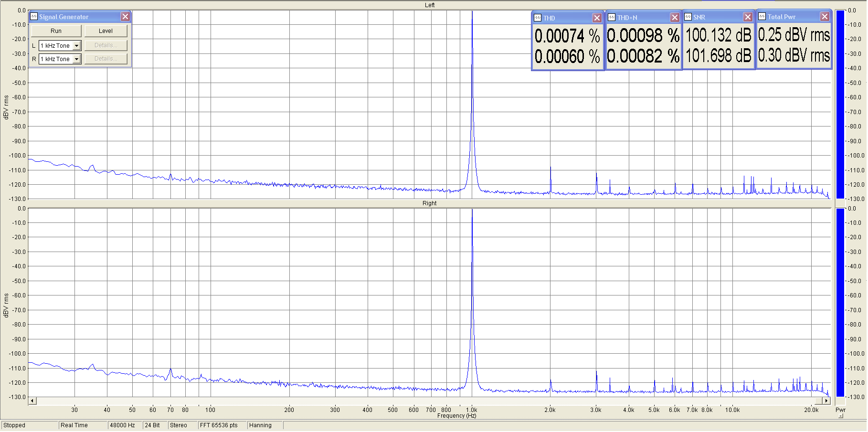Open the Level settings in Signal Generator
Image resolution: width=868 pixels, height=432 pixels.
pos(106,31)
